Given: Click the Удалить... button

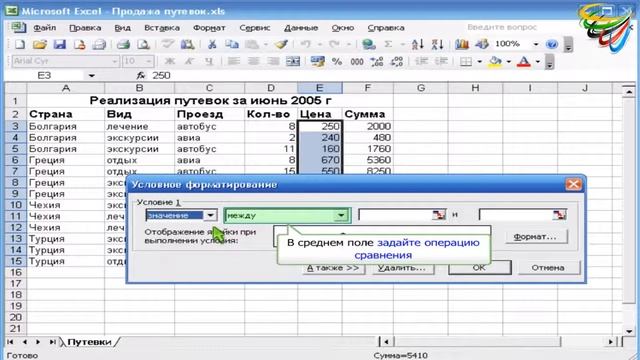Looking at the screenshot, I should [402, 268].
